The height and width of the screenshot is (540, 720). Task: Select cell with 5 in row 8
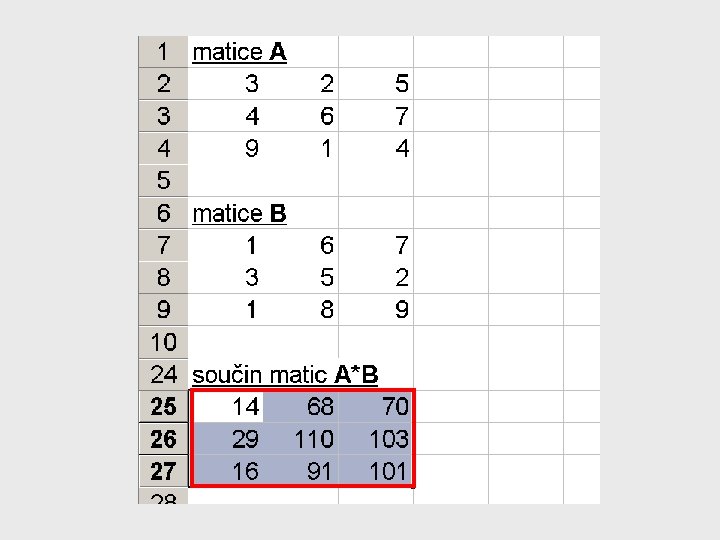301,277
